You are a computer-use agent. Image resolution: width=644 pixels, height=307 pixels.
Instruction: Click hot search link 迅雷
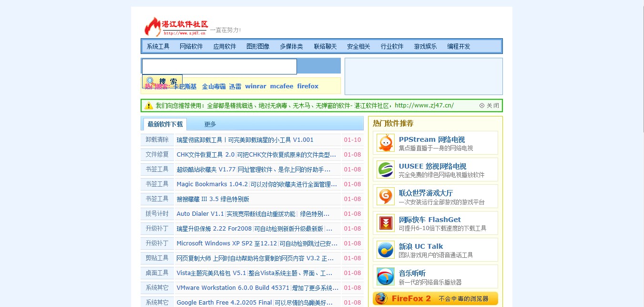[235, 86]
